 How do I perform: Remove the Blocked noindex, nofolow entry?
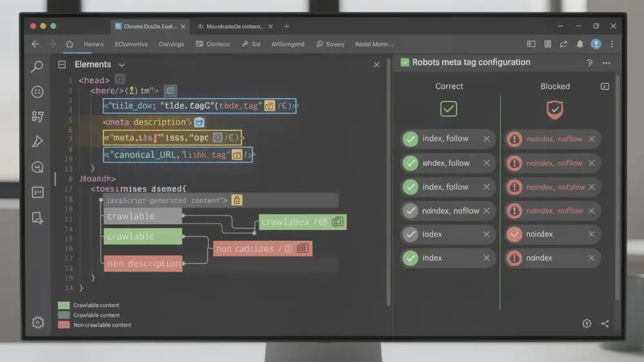pos(591,187)
